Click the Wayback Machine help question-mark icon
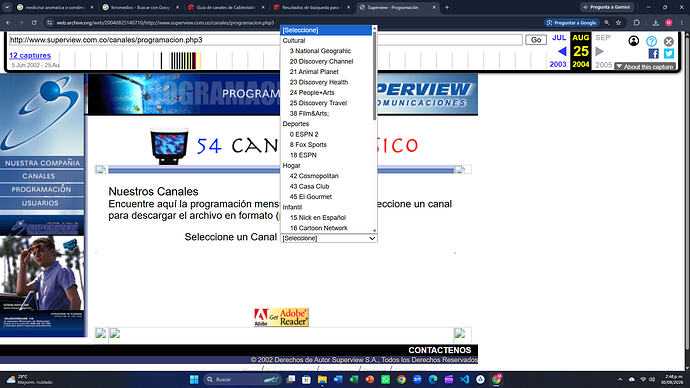The width and height of the screenshot is (690, 388). tap(651, 41)
